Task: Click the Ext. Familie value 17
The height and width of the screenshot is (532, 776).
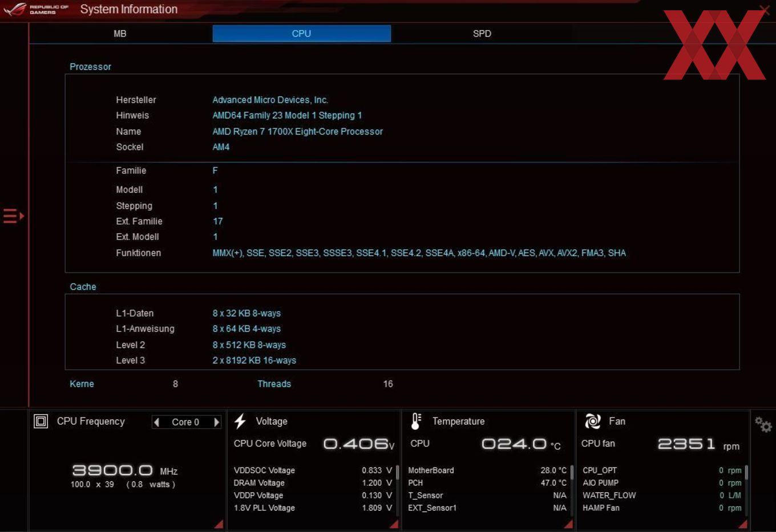Action: (x=218, y=221)
